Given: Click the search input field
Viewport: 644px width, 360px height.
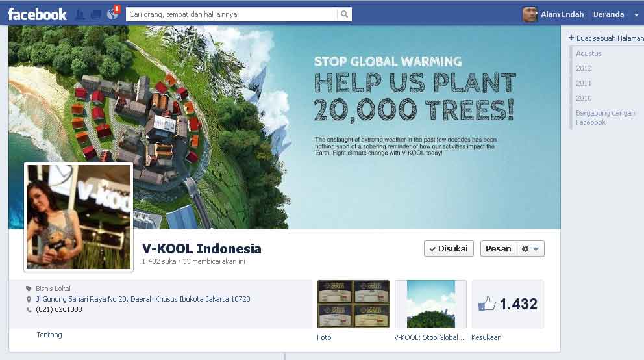Looking at the screenshot, I should 231,14.
